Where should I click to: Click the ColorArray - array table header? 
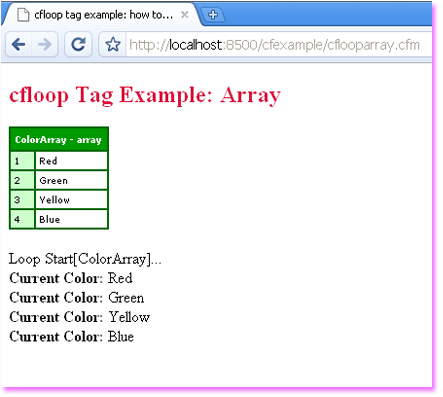pyautogui.click(x=59, y=139)
